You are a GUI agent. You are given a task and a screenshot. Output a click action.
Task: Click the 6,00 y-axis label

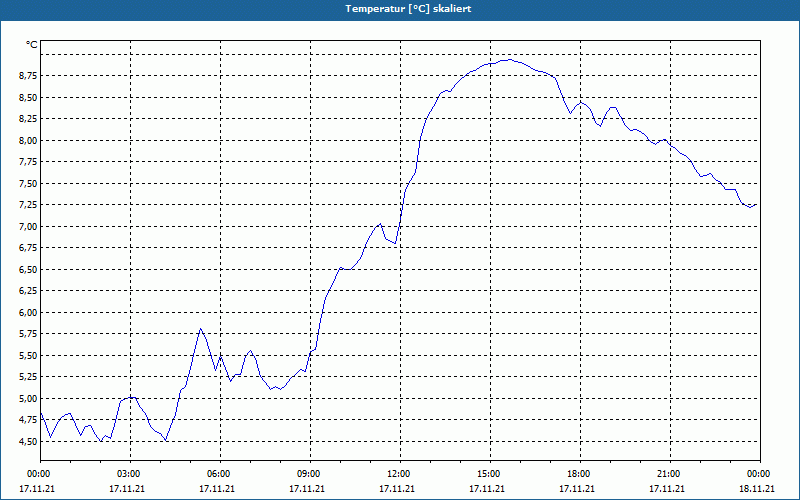(x=29, y=313)
